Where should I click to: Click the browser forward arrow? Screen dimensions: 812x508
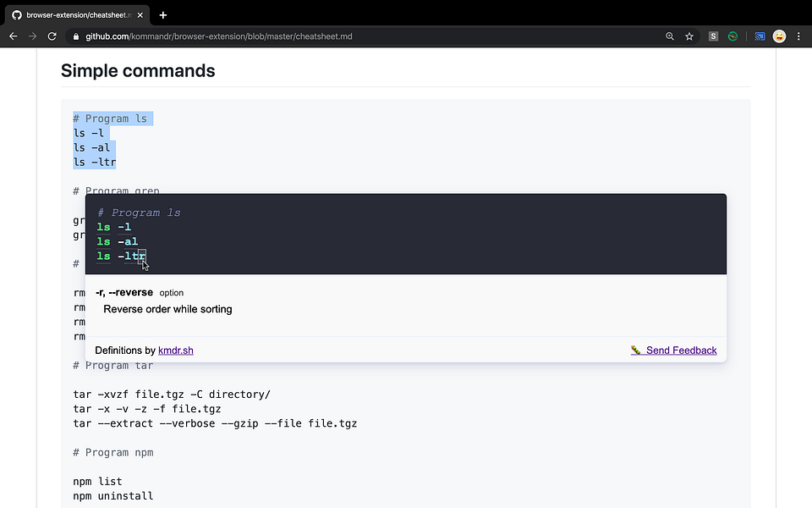[x=33, y=36]
